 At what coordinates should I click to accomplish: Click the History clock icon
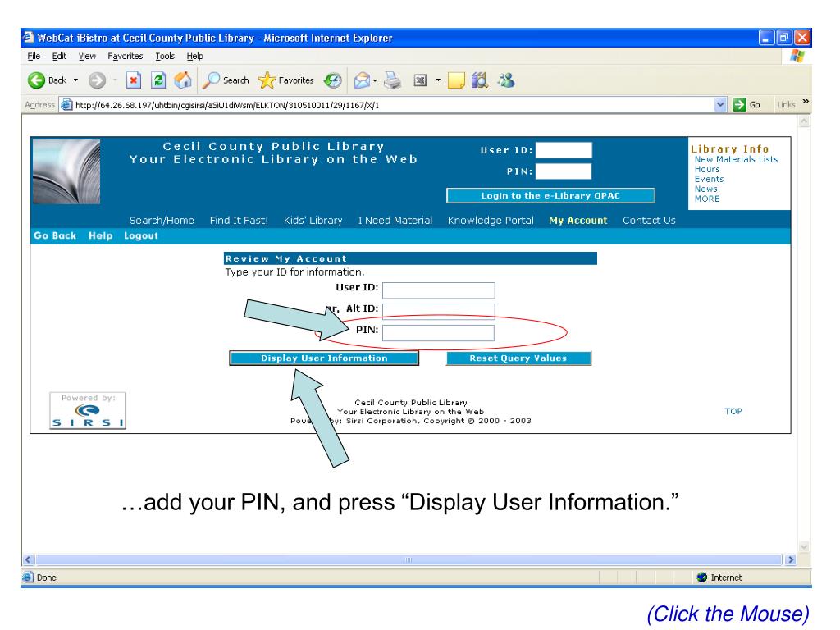coord(333,80)
